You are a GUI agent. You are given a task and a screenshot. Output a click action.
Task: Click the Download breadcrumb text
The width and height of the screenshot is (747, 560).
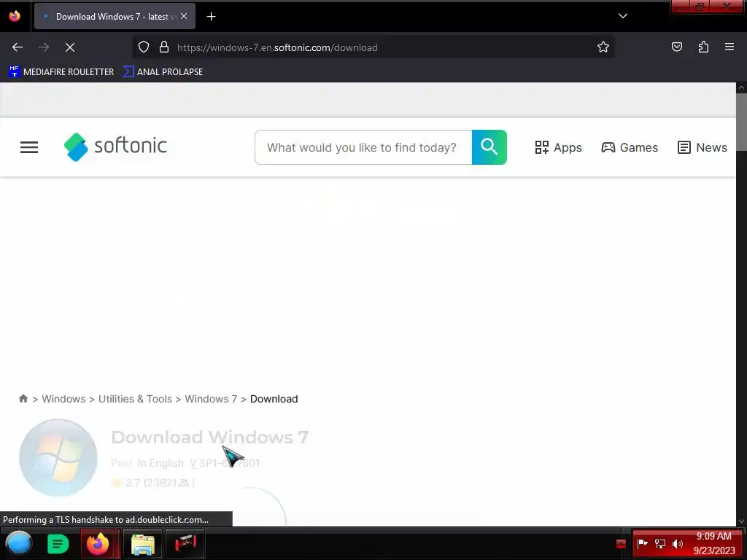pyautogui.click(x=274, y=399)
